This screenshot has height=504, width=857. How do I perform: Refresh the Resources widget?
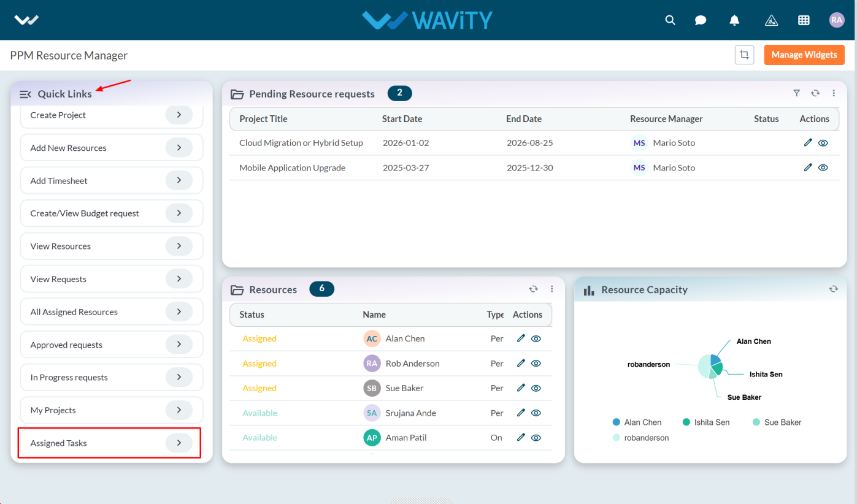(x=534, y=289)
